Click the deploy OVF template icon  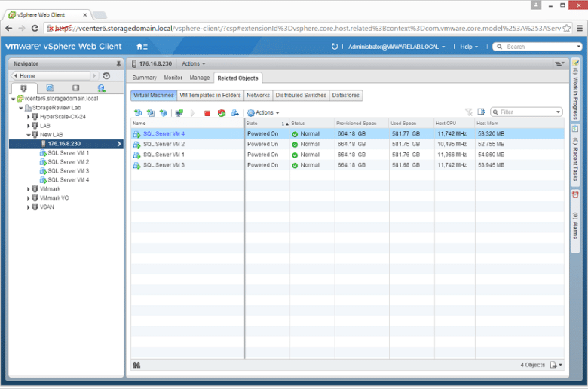[x=164, y=112]
